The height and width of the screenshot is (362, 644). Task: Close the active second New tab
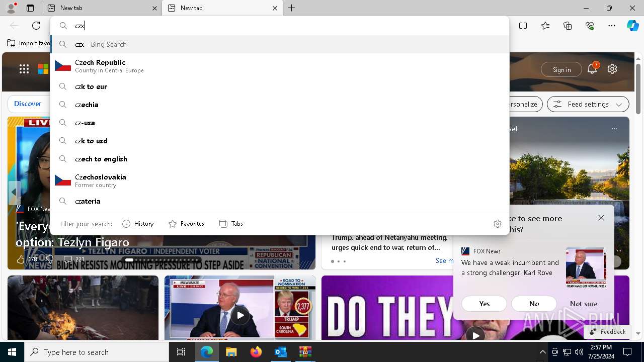pos(275,8)
